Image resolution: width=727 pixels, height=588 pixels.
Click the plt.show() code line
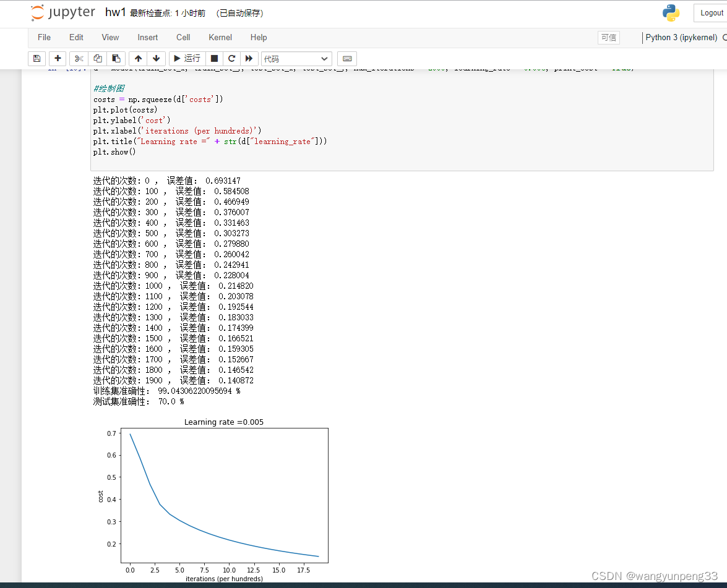pyautogui.click(x=114, y=152)
